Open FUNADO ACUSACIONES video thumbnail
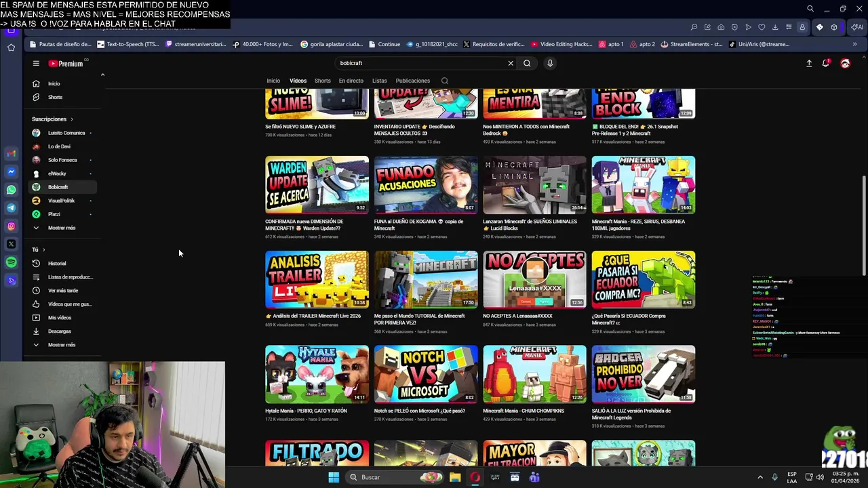The height and width of the screenshot is (488, 868). coord(426,184)
